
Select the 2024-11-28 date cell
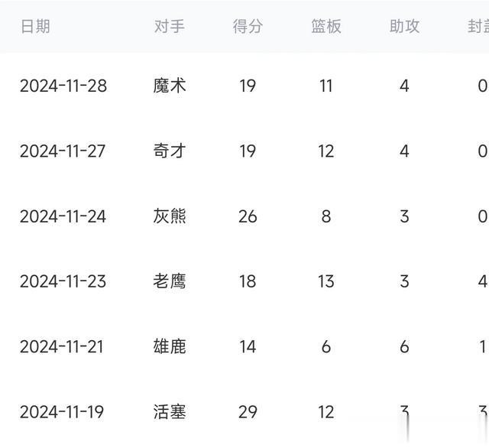coord(63,86)
